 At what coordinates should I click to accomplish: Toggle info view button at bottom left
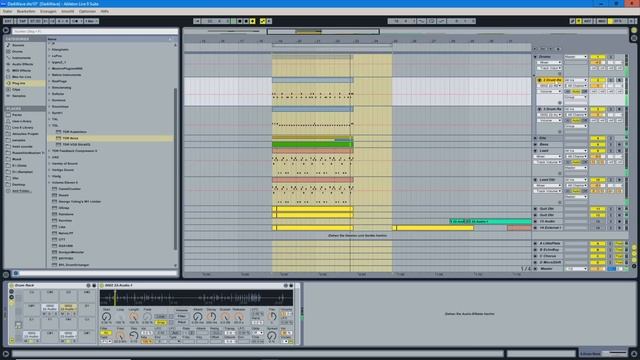6,354
